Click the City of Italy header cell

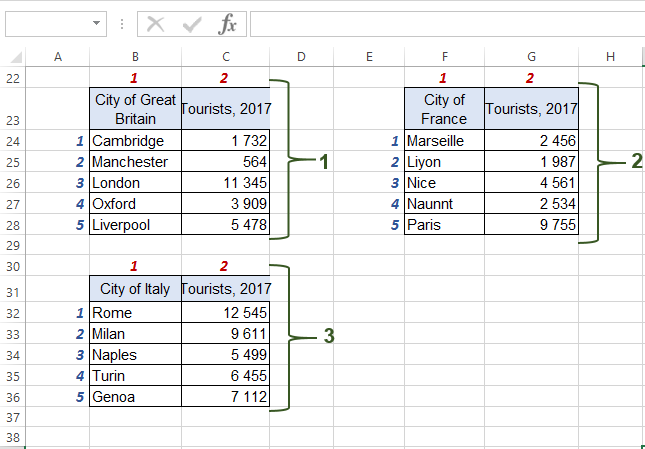pyautogui.click(x=135, y=289)
